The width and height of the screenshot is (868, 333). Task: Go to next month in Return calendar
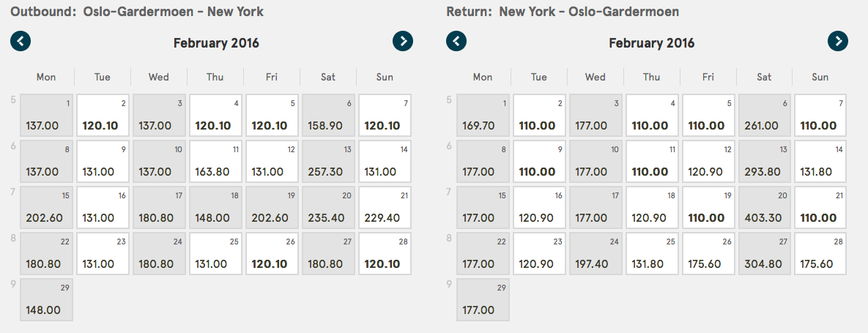tap(838, 41)
